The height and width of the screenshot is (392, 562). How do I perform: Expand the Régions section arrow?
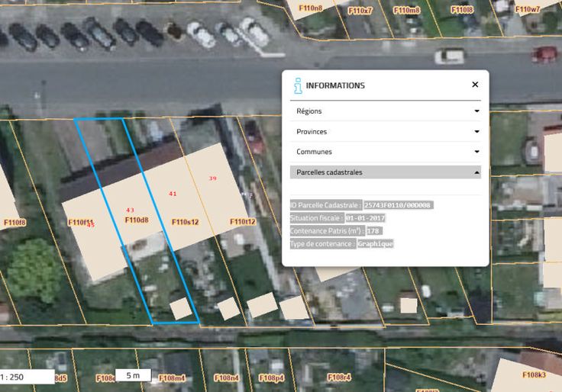[x=476, y=111]
